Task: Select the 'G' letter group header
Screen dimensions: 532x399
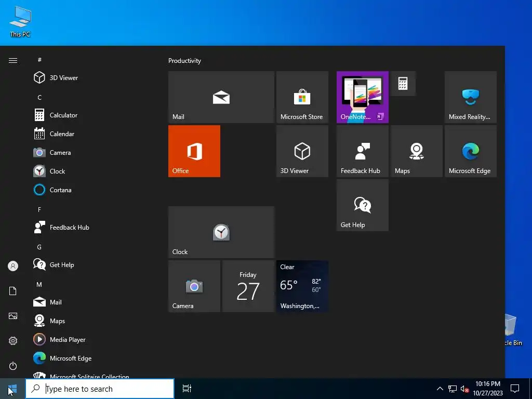Action: click(39, 247)
